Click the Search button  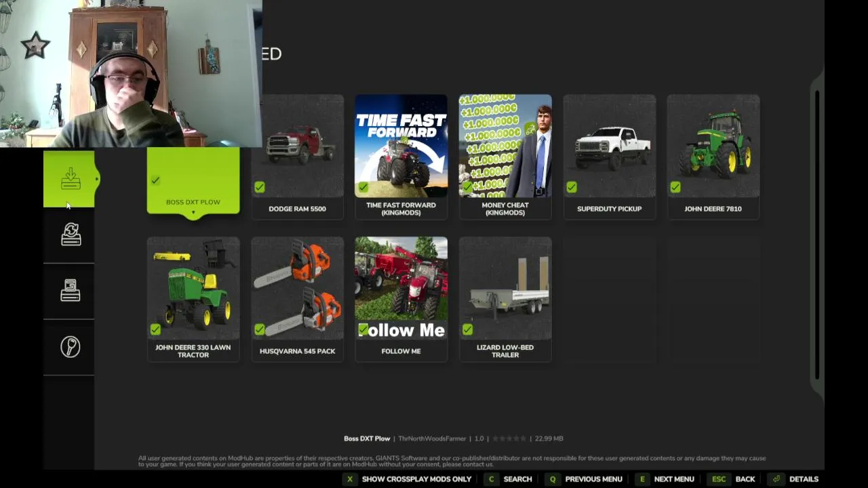(x=517, y=479)
